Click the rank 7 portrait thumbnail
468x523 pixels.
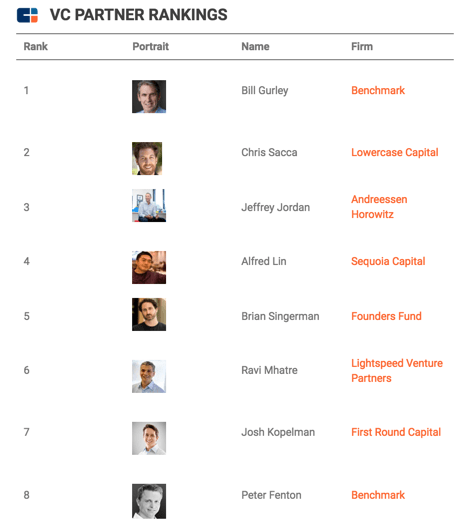pos(149,439)
